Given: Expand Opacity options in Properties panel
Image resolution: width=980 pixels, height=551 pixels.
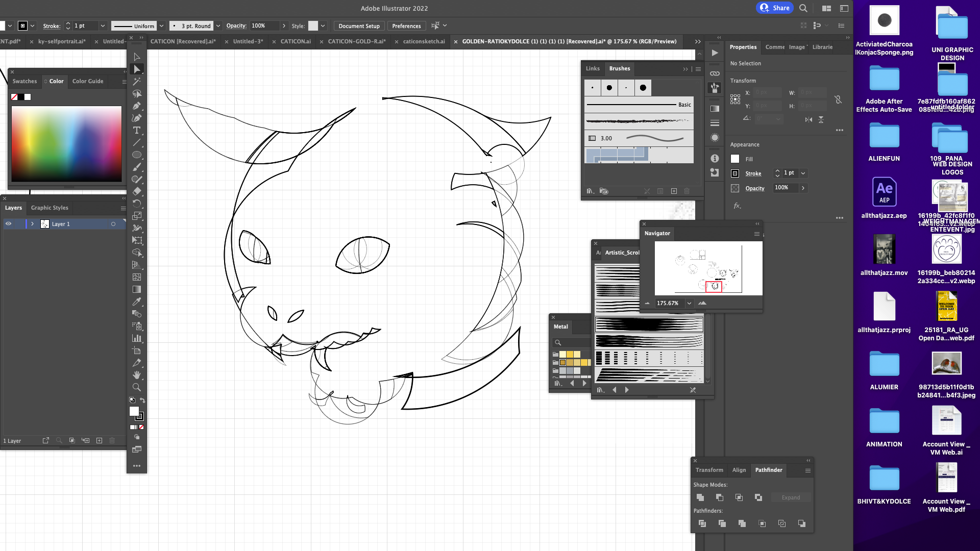Looking at the screenshot, I should (x=803, y=188).
